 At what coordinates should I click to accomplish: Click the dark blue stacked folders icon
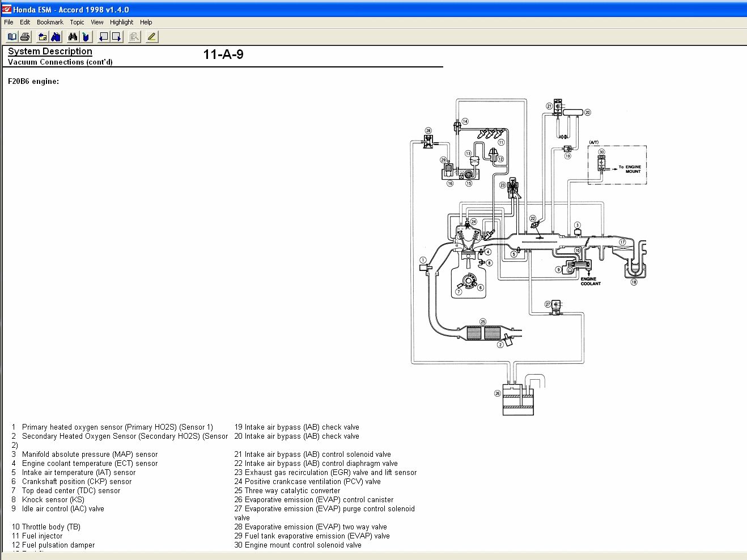56,37
